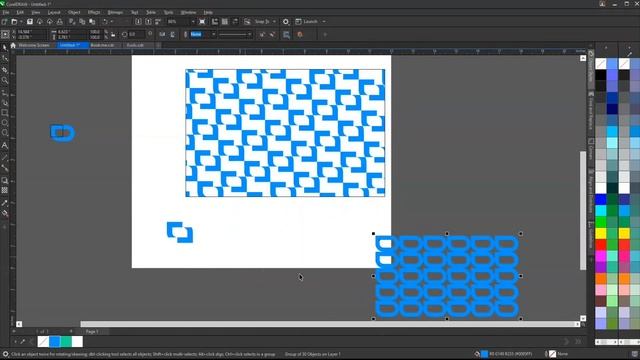The width and height of the screenshot is (640, 360).
Task: Open the Window menu
Action: pyautogui.click(x=188, y=13)
